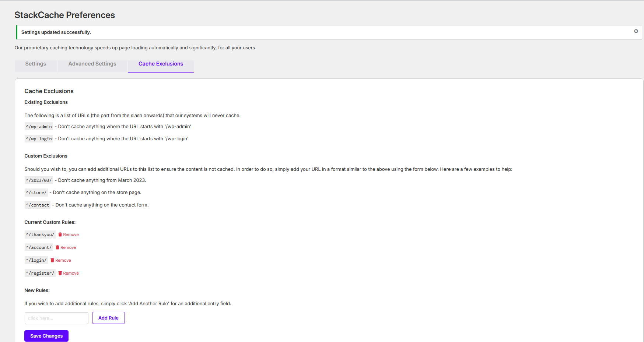
Task: Click trash icon for ^/account/ rule
Action: [x=57, y=247]
